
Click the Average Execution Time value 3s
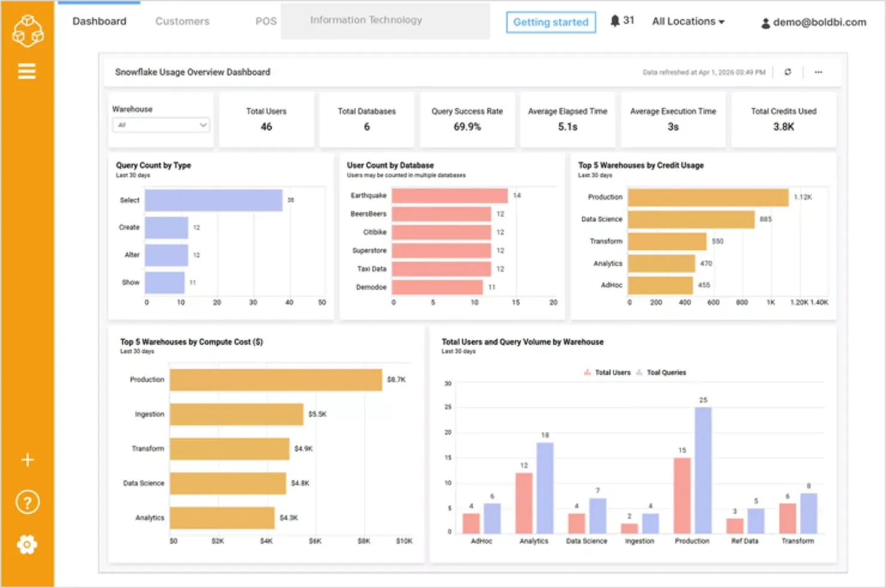(673, 127)
